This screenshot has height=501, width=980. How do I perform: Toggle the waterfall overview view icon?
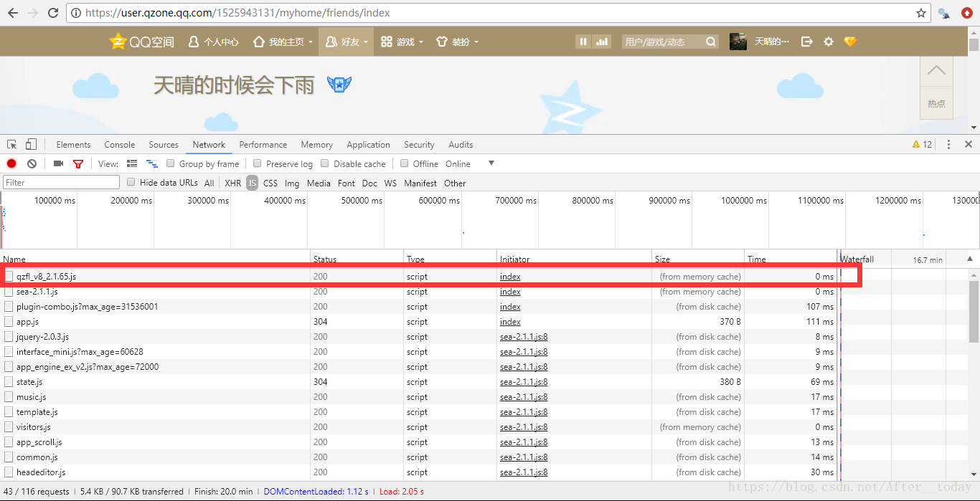[152, 163]
